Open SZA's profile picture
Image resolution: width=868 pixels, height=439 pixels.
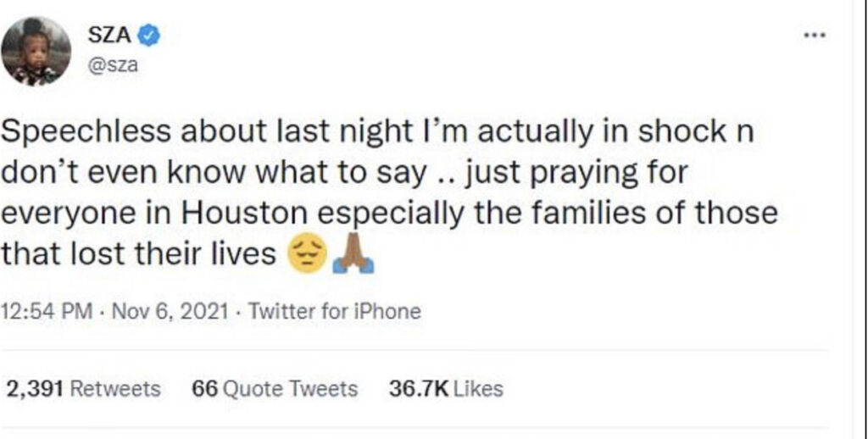36,51
